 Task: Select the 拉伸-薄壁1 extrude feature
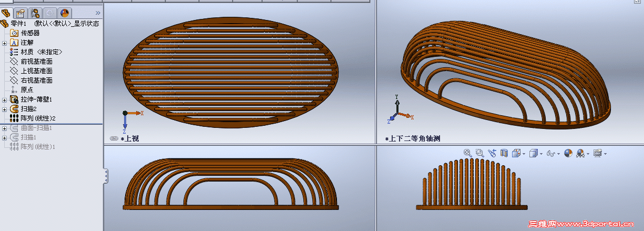coord(36,99)
